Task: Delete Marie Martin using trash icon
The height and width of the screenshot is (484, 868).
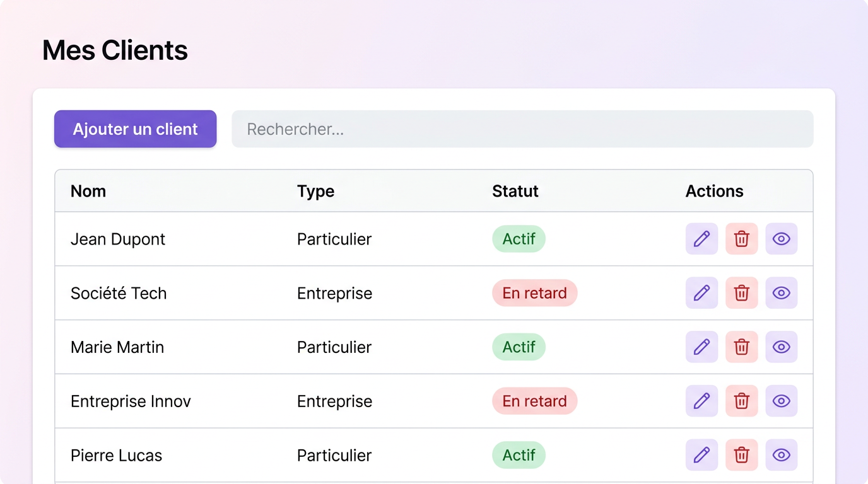Action: coord(742,347)
